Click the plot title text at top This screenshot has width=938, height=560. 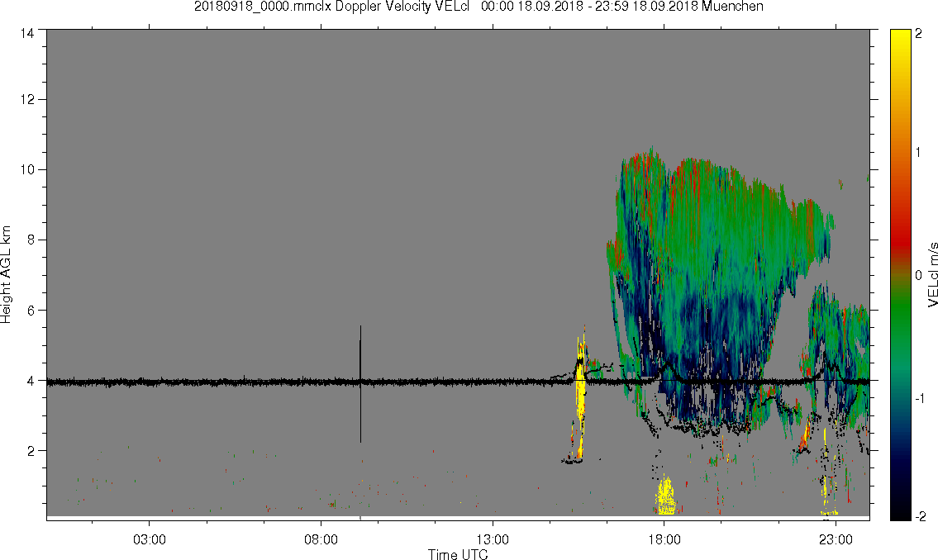click(x=479, y=7)
